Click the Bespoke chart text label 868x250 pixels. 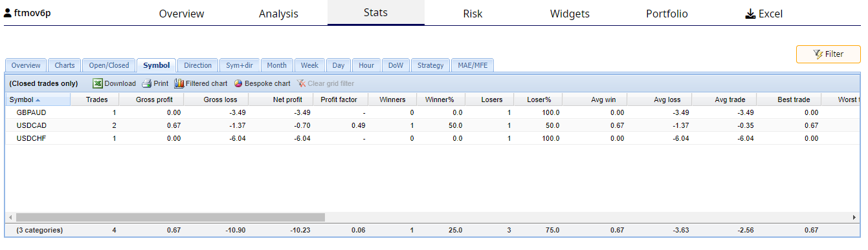pos(267,83)
